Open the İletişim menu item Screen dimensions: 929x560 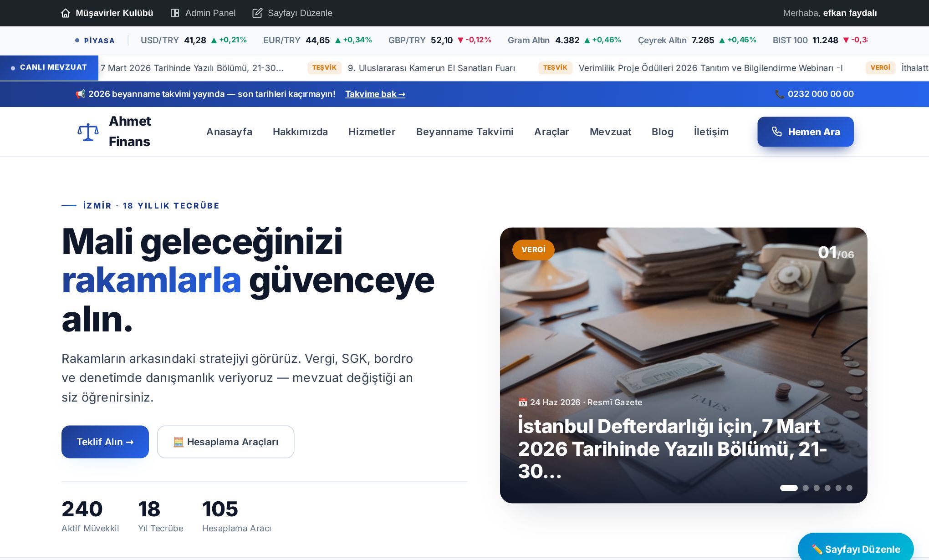[711, 132]
